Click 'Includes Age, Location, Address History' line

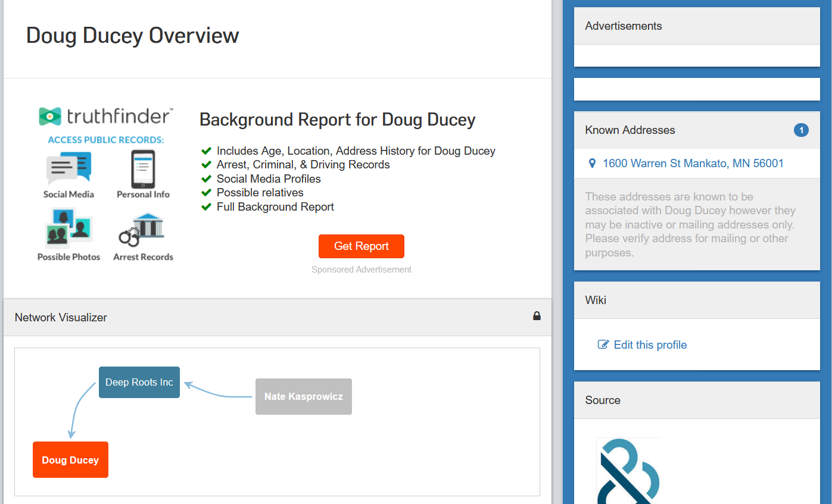tap(356, 151)
